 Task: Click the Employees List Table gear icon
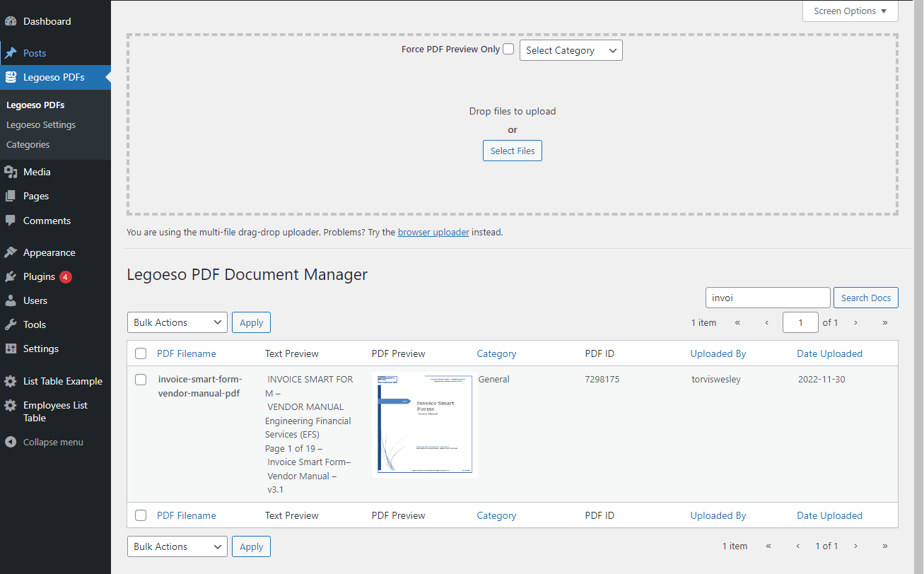click(x=11, y=406)
